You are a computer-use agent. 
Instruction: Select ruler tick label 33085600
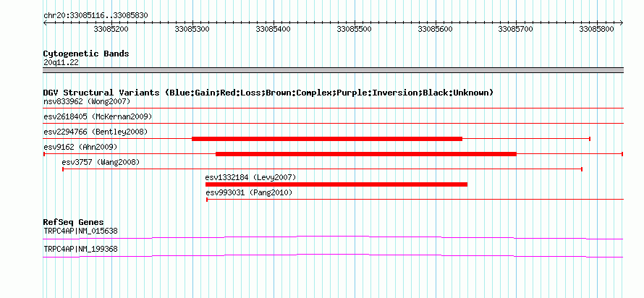(x=435, y=29)
